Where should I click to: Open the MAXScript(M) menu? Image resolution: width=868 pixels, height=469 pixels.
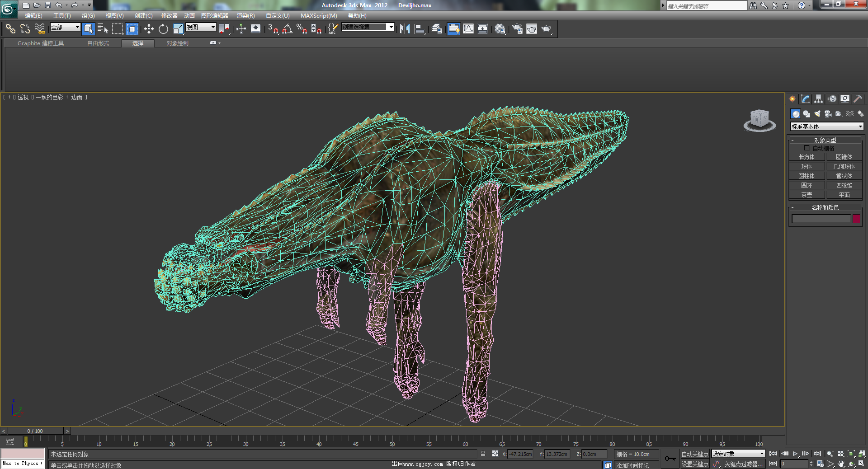[x=319, y=16]
